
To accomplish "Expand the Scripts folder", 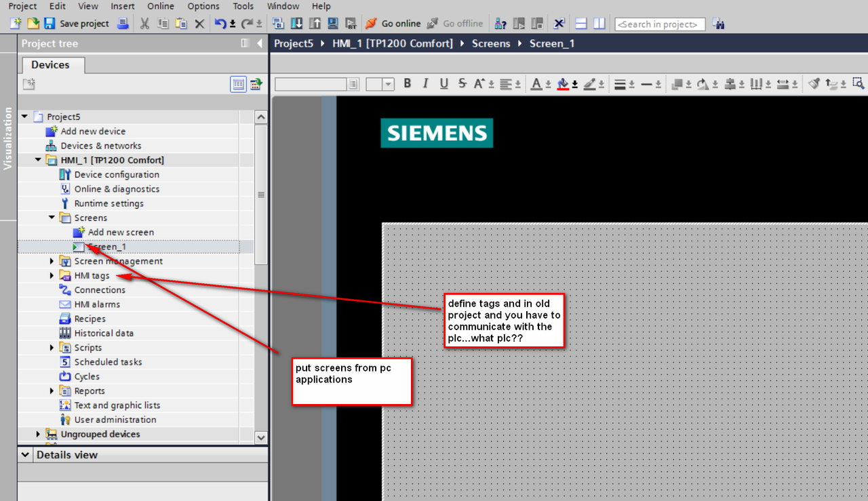I will [52, 347].
